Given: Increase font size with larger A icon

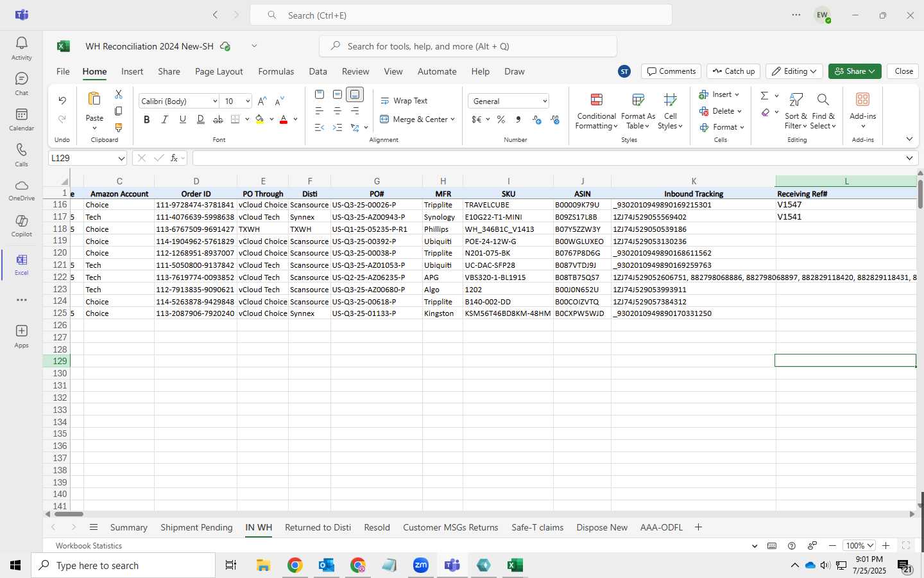Looking at the screenshot, I should point(262,101).
